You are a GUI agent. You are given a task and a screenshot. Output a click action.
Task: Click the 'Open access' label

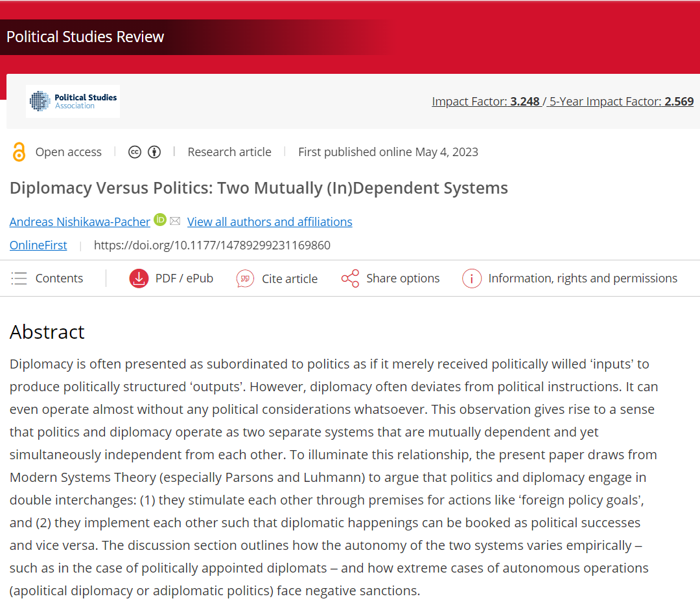(69, 152)
